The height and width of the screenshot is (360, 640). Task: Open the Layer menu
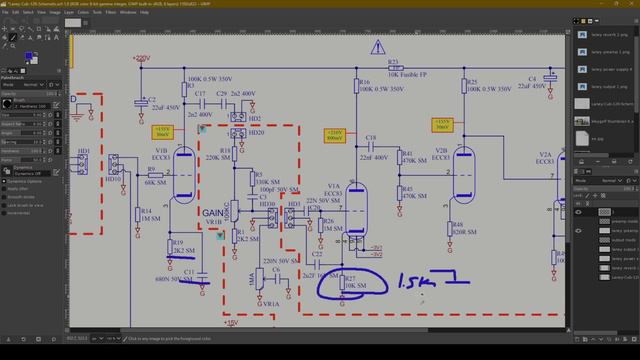pos(69,12)
